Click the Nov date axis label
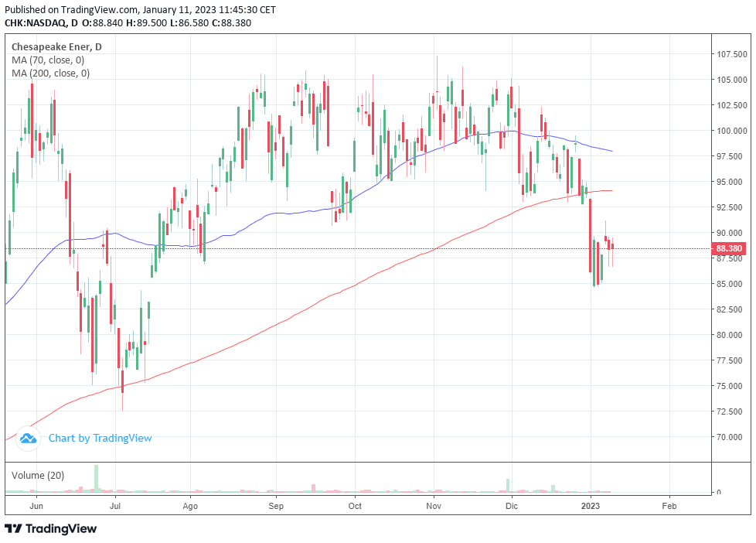 pos(434,506)
